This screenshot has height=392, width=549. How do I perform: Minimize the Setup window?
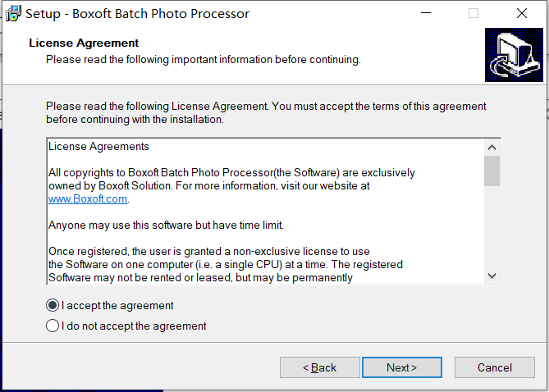pos(426,13)
